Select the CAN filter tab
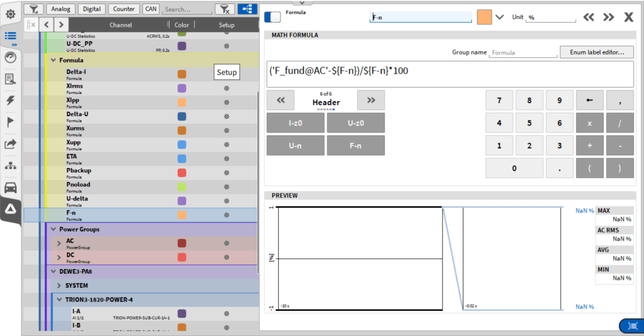Screen dimensions: 644x336 tap(150, 9)
